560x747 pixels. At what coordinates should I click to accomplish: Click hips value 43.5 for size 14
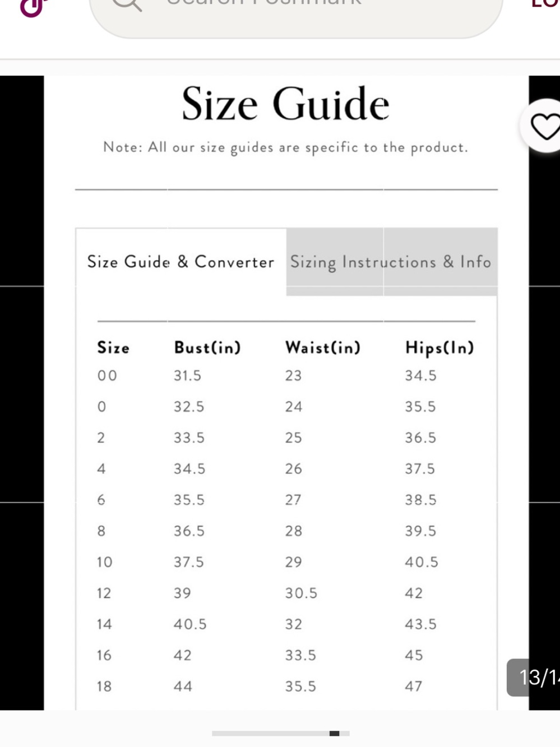[x=420, y=624]
